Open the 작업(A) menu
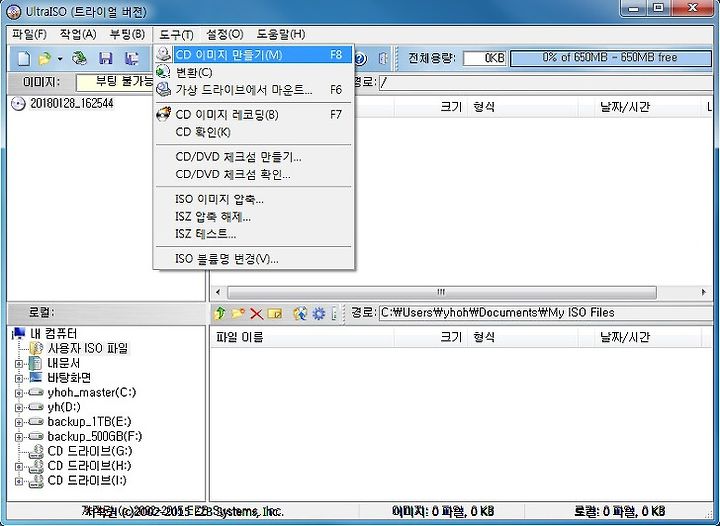 point(78,34)
